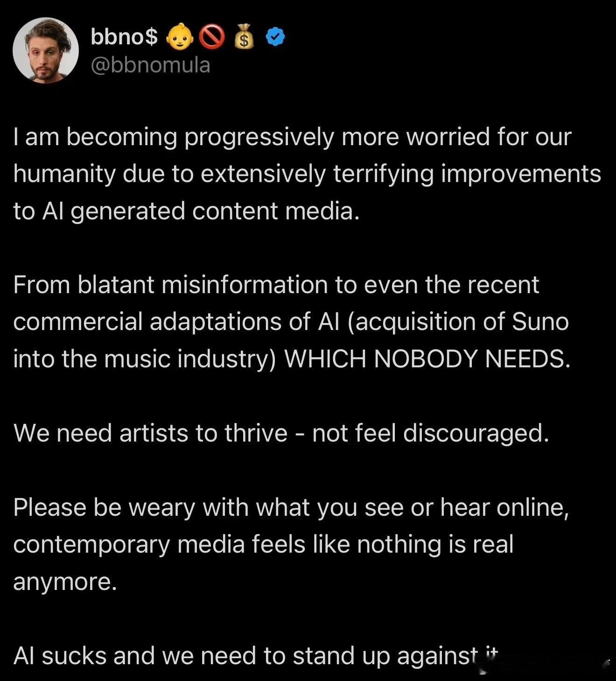The height and width of the screenshot is (681, 616).
Task: Click the bbno$ display name
Action: click(124, 37)
